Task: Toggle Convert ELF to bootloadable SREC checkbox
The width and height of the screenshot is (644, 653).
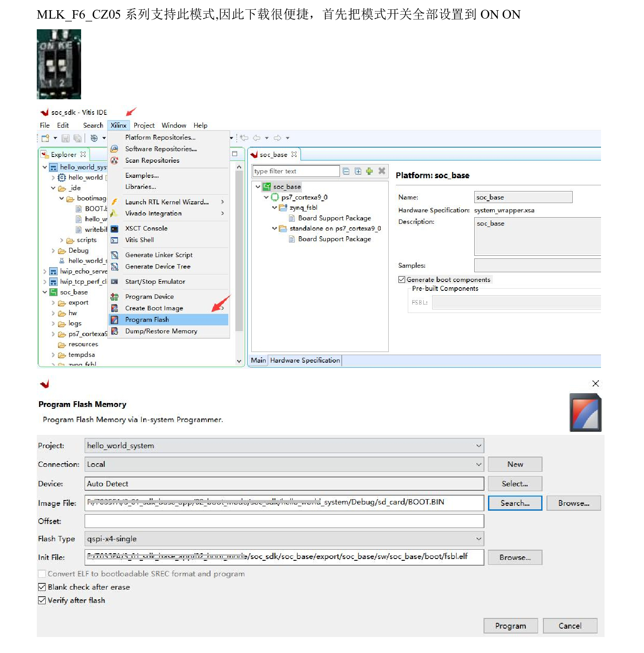Action: coord(42,574)
